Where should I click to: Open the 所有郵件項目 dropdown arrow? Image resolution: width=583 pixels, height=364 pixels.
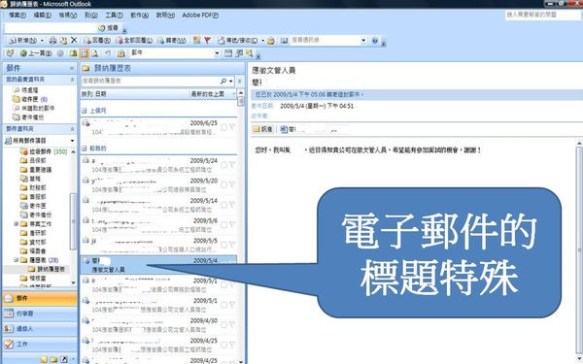click(x=73, y=141)
